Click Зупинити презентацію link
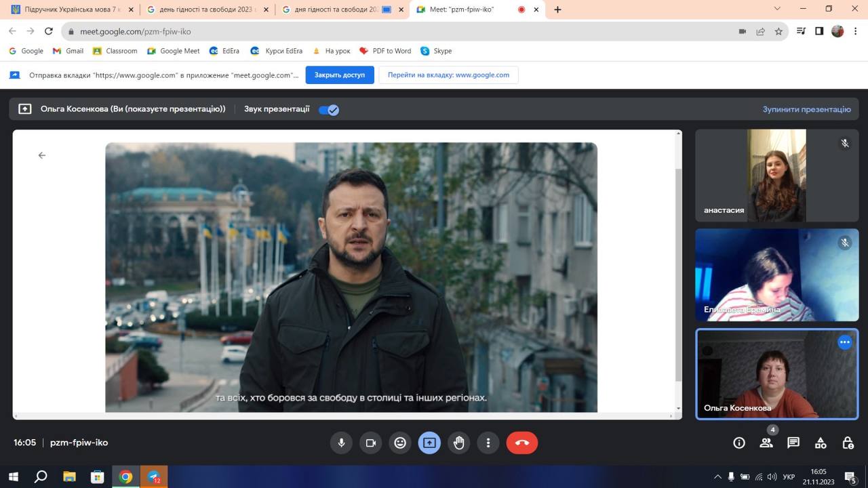Image resolution: width=868 pixels, height=488 pixels. point(806,109)
